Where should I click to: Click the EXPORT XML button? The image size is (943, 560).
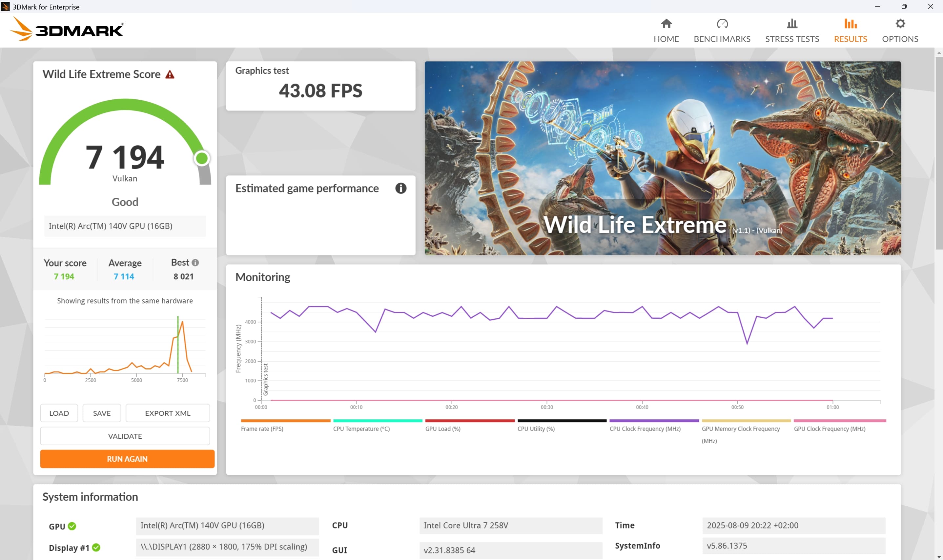coord(168,413)
